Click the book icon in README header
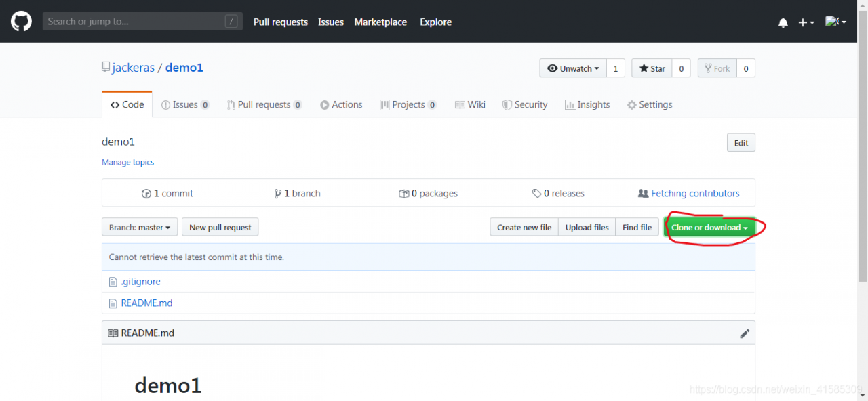 [113, 333]
